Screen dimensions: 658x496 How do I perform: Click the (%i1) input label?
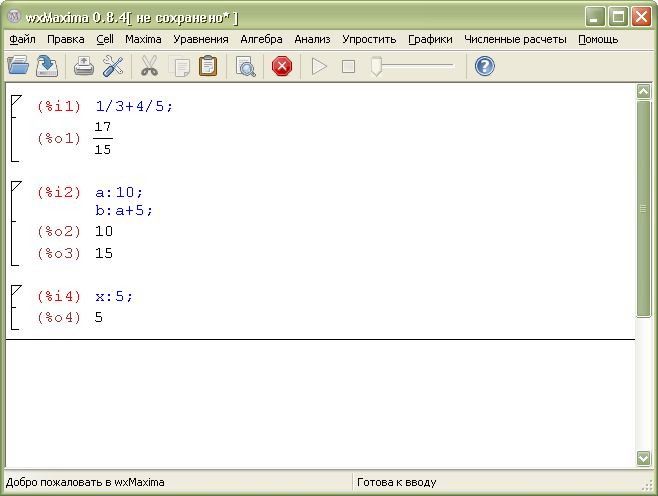tap(59, 106)
